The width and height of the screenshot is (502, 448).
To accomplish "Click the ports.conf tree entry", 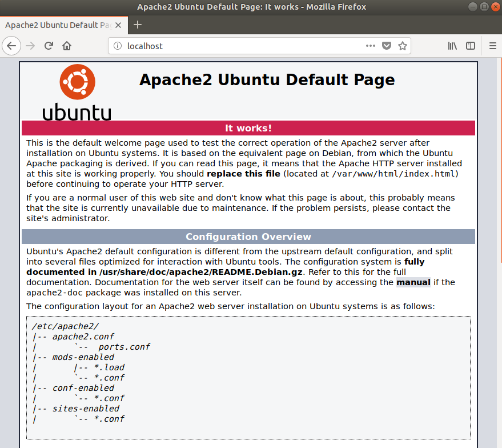I will tap(125, 347).
